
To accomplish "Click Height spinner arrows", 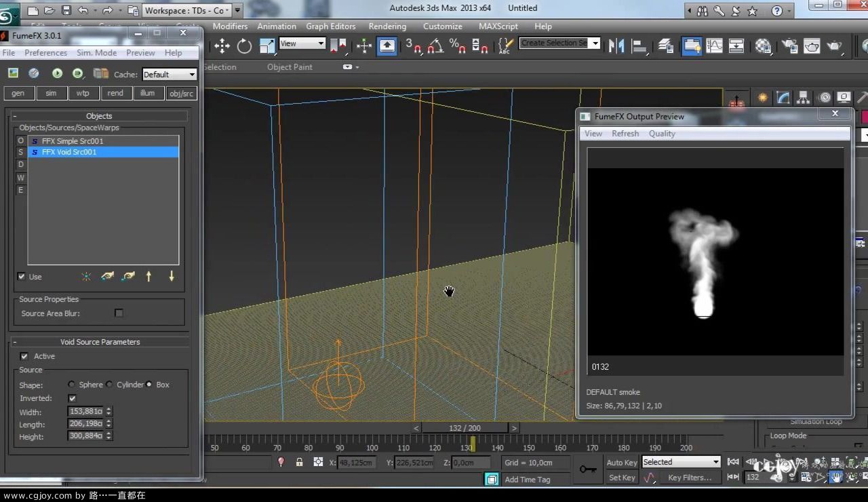I will click(108, 436).
